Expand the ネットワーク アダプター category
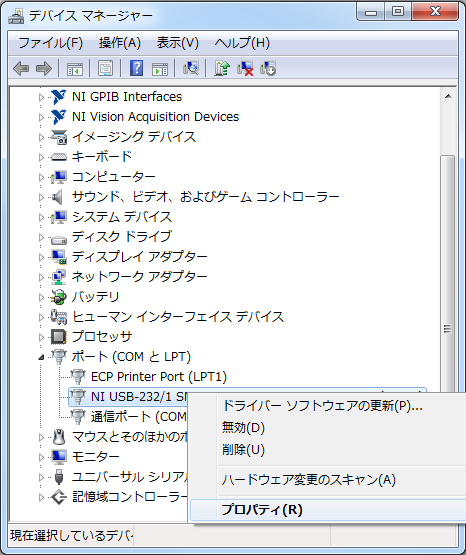This screenshot has width=466, height=555. [41, 277]
